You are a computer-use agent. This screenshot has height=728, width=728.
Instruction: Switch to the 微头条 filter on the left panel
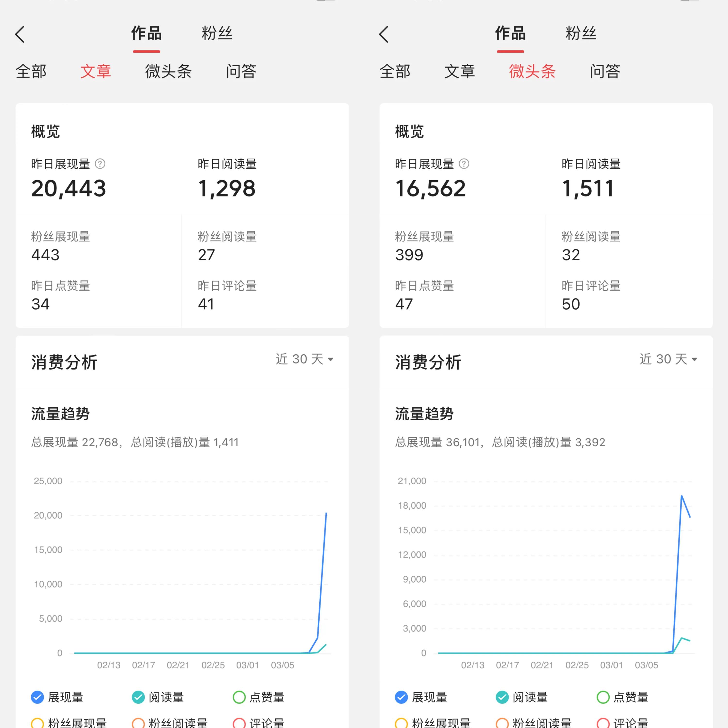tap(168, 71)
